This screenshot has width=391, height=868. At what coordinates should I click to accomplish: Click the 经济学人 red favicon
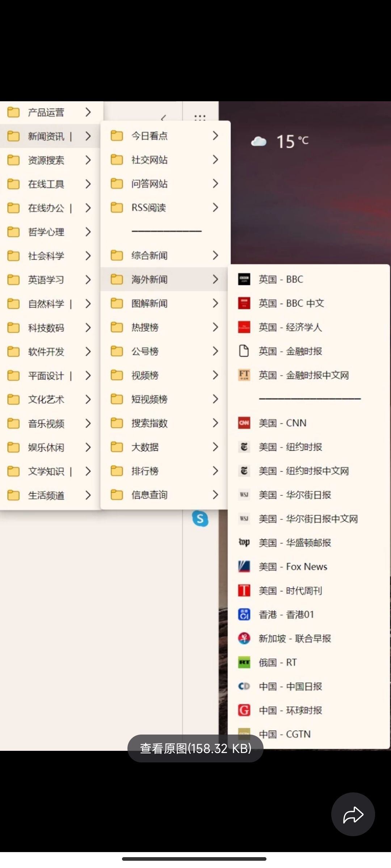(x=244, y=327)
